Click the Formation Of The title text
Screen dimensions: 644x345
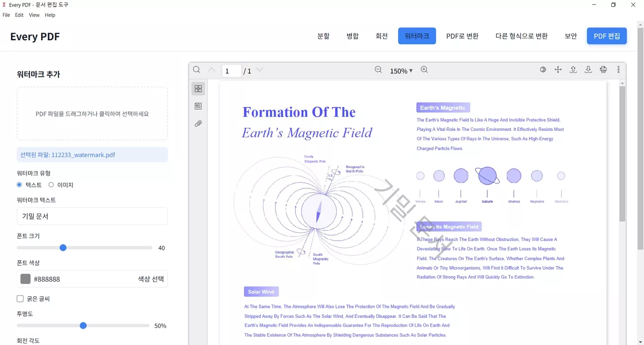299,112
